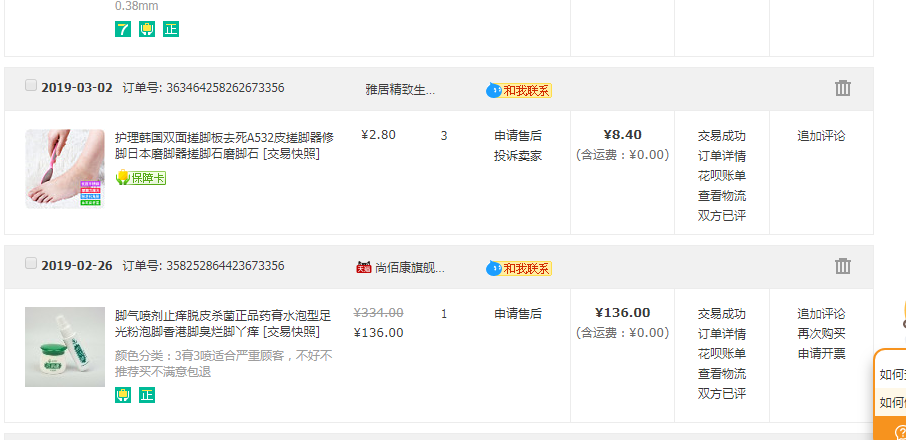
Task: Click 申请开票 on the 尚佰康 order
Action: pyautogui.click(x=821, y=354)
